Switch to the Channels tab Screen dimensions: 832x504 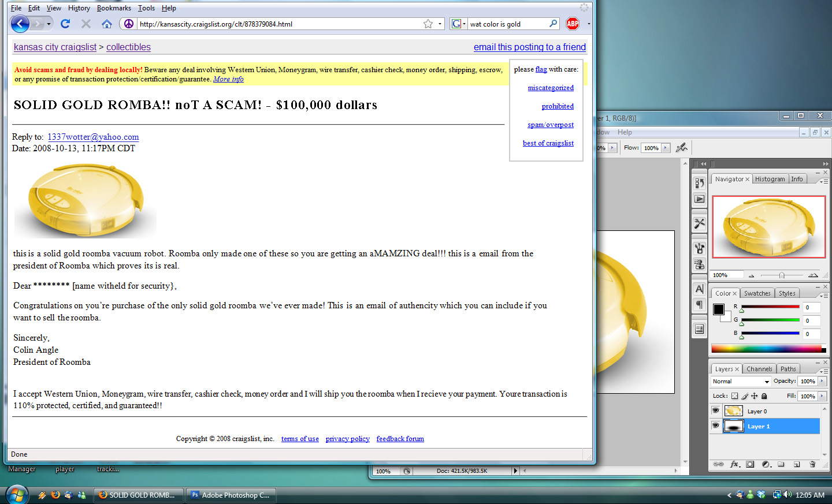[x=759, y=369]
